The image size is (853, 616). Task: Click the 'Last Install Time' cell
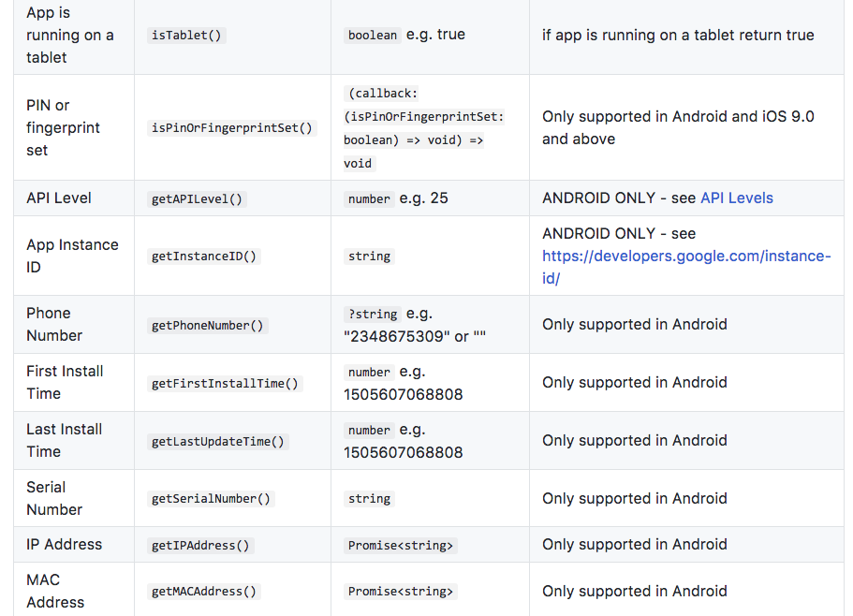(74, 441)
